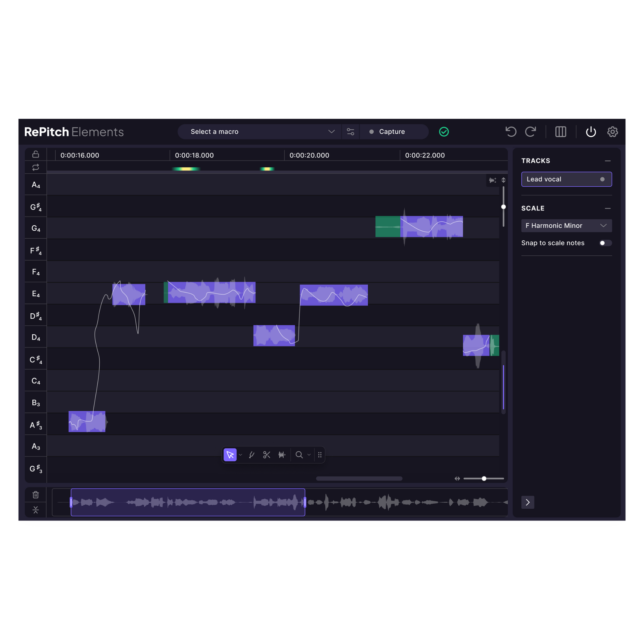644x644 pixels.
Task: Toggle the plugin power bypass button
Action: [591, 132]
